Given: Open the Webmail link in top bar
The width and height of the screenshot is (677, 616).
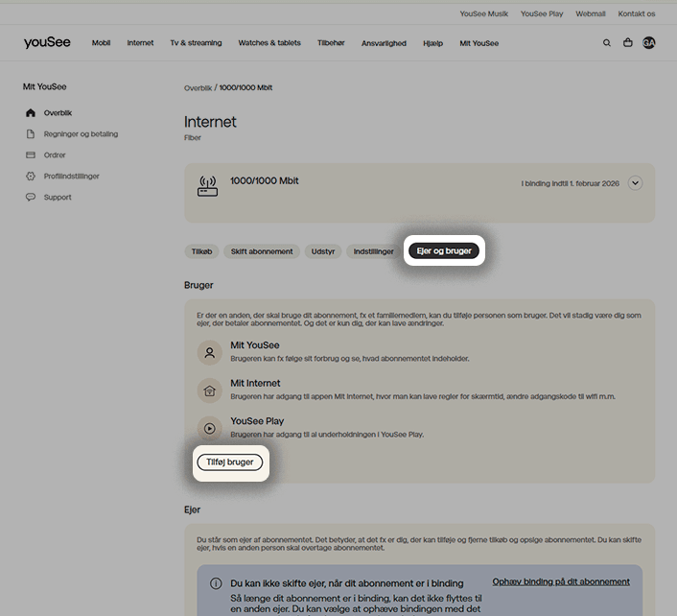Looking at the screenshot, I should point(591,14).
